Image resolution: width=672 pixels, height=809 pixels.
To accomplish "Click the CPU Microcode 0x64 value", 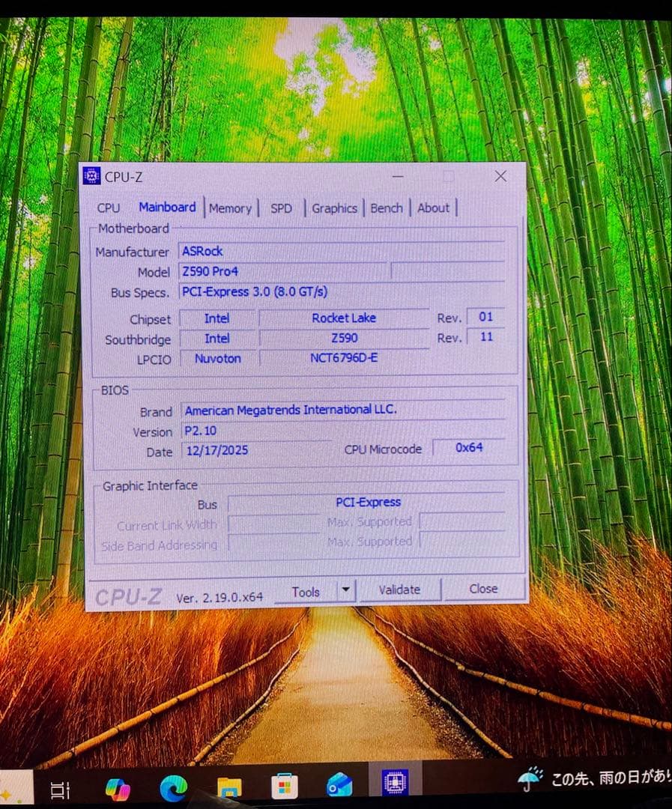I will point(469,447).
